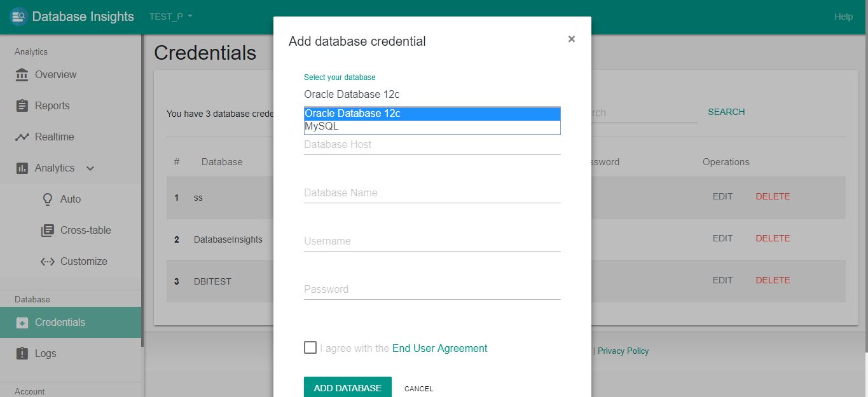Click the Realtime chart line icon
Screen dimensions: 868x397
click(22, 137)
